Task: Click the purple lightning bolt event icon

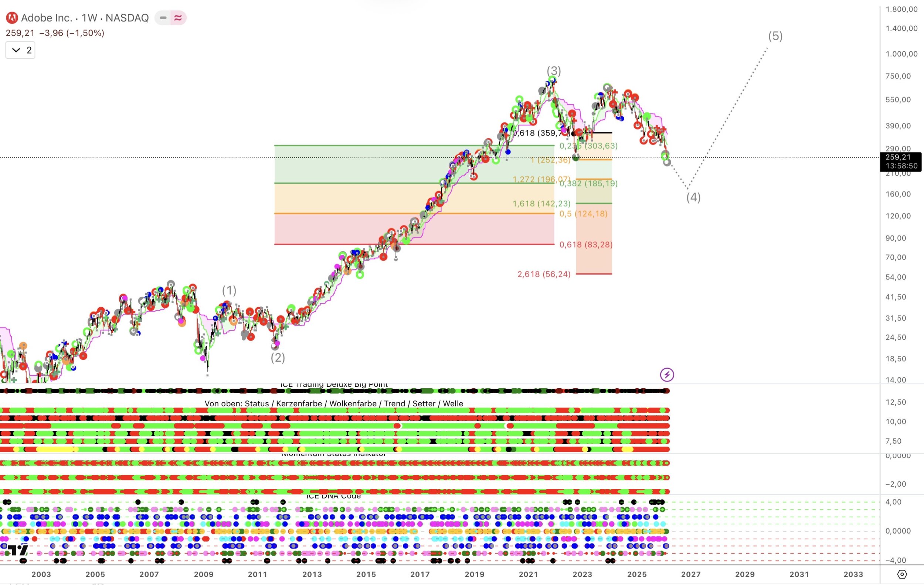Action: [x=666, y=375]
